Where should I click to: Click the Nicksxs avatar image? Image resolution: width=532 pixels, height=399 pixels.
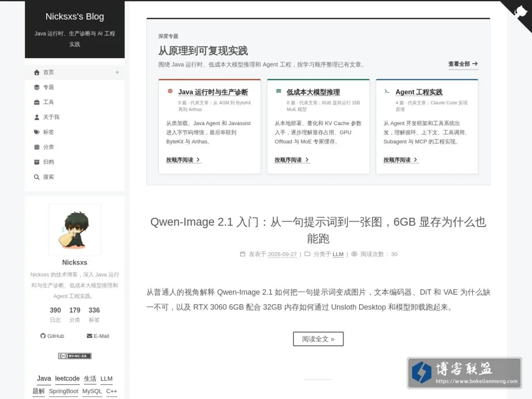point(74,230)
